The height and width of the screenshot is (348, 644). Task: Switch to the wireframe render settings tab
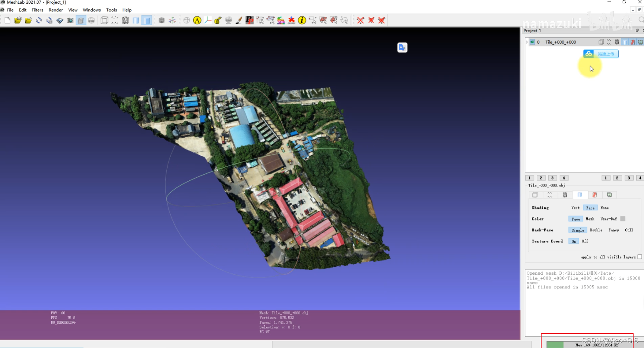[x=565, y=195]
